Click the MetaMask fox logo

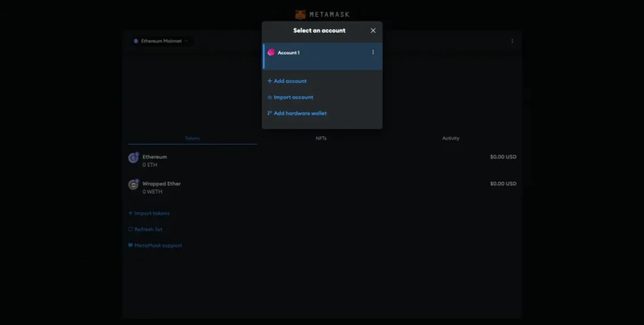pos(301,14)
